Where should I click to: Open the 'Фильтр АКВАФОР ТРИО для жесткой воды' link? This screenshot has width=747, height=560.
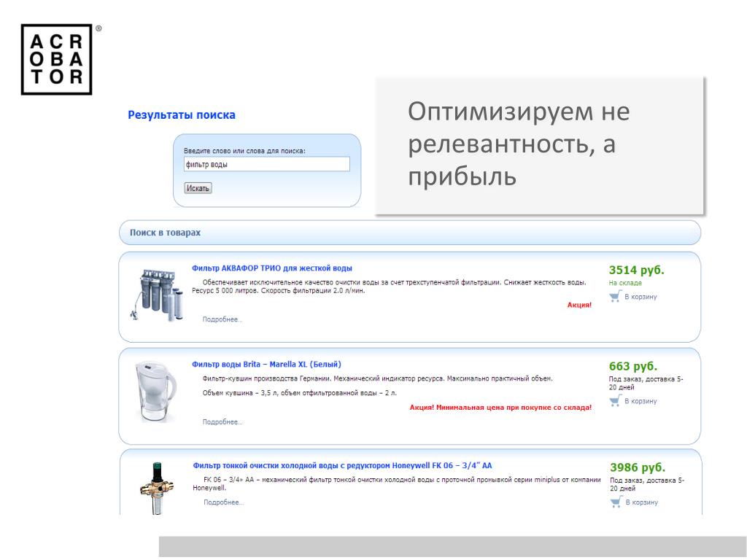272,268
